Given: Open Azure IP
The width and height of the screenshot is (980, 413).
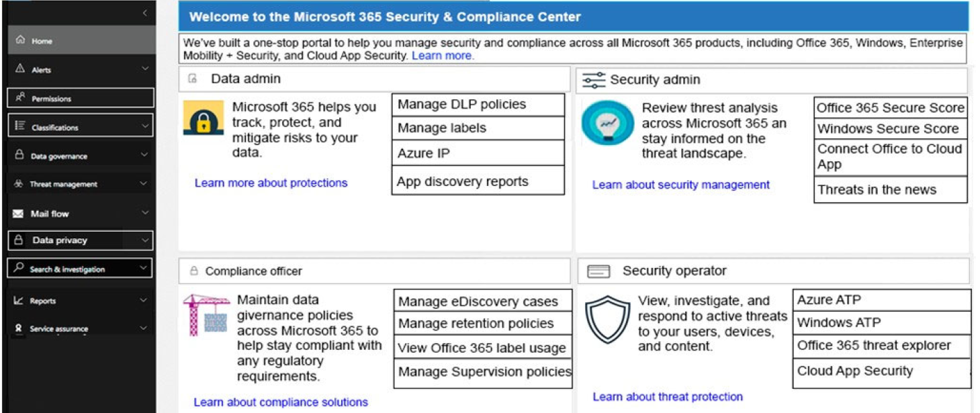Looking at the screenshot, I should (478, 153).
